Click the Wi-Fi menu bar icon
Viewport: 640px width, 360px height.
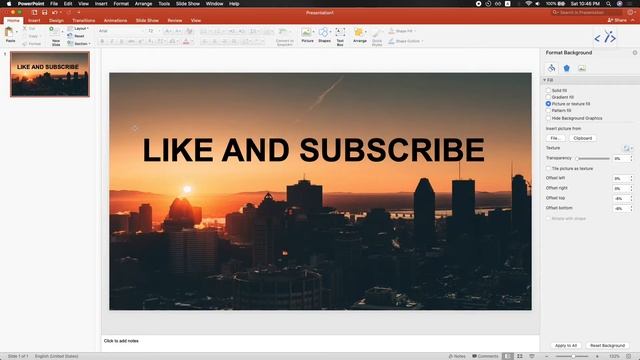(529, 4)
